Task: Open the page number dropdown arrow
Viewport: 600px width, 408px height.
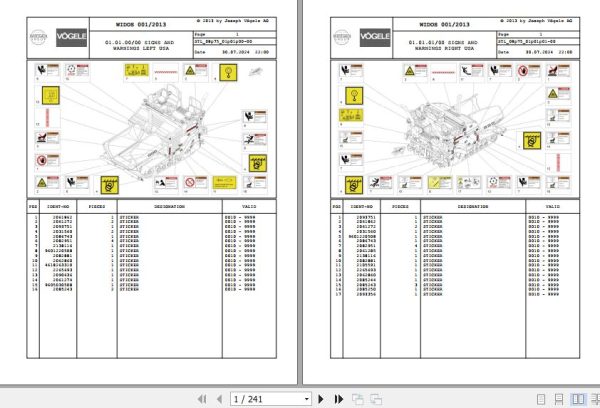Action: pos(307,400)
